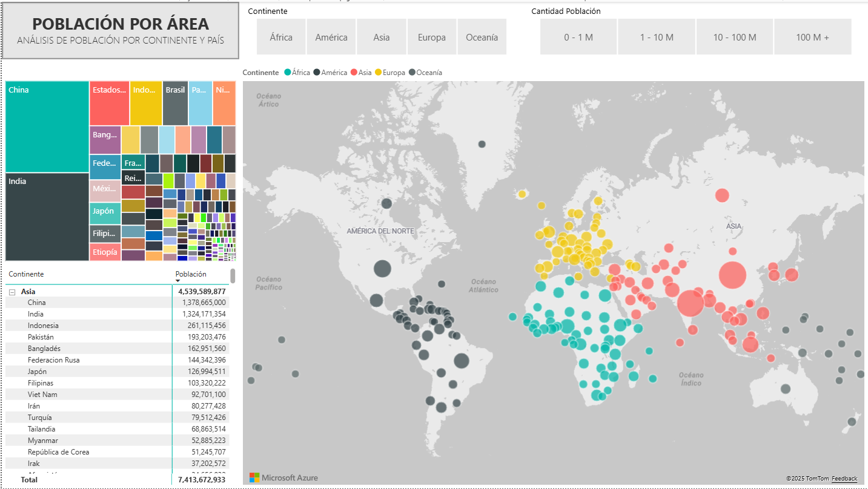Toggle the África continent slicer
The image size is (868, 489).
pyautogui.click(x=281, y=37)
